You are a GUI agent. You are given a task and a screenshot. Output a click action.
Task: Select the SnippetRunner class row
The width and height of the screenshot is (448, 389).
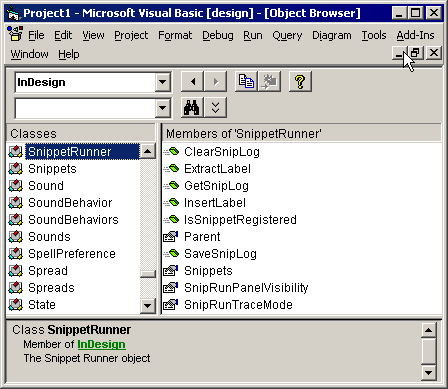pos(73,152)
